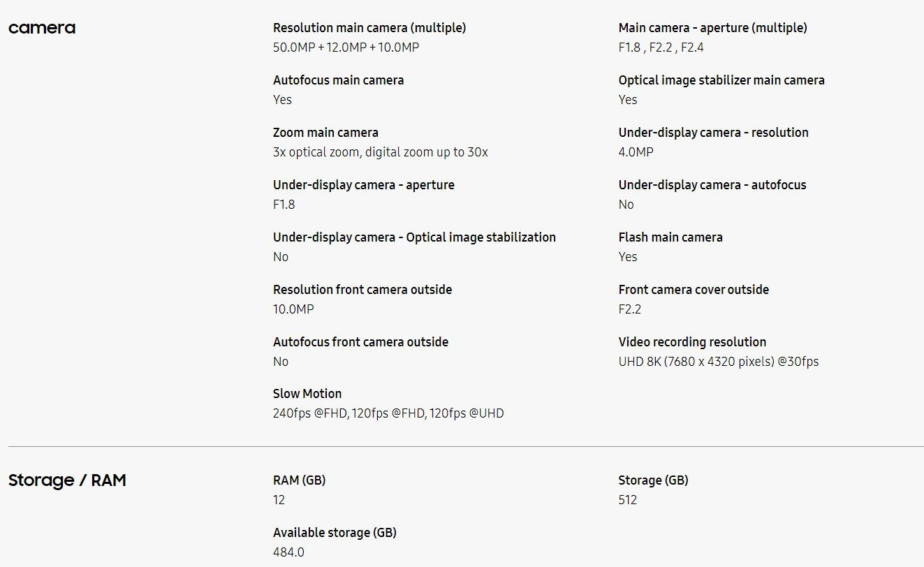Click the F1.8 , F2.2 , F2.4 value
The width and height of the screenshot is (924, 567).
(661, 47)
